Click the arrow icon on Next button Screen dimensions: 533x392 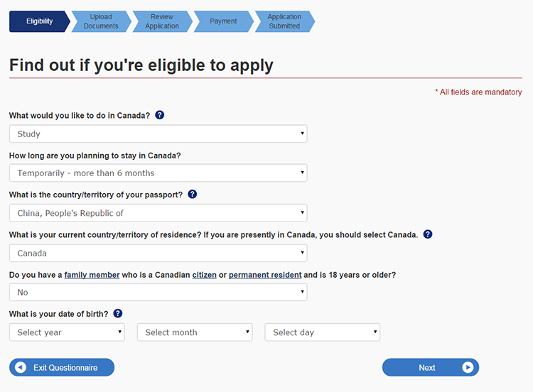pos(467,367)
